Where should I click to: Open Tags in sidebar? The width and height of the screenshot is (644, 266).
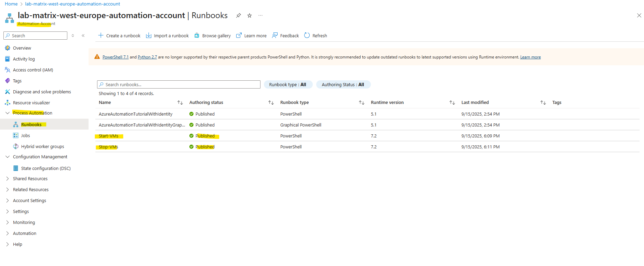click(17, 81)
